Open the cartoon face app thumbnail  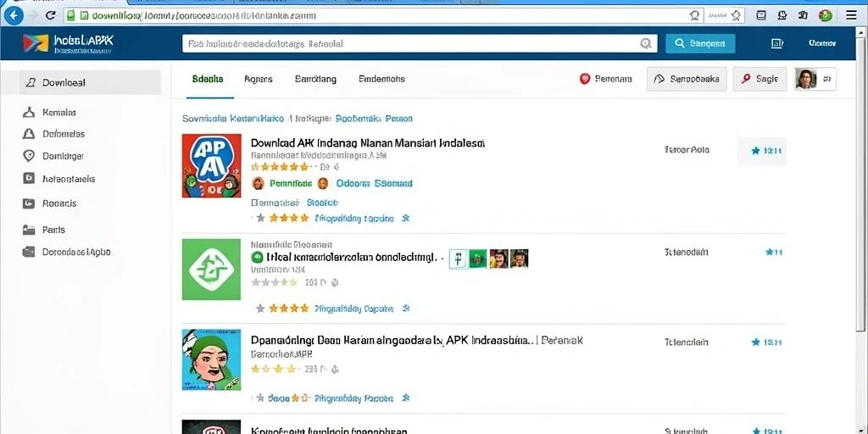click(211, 359)
